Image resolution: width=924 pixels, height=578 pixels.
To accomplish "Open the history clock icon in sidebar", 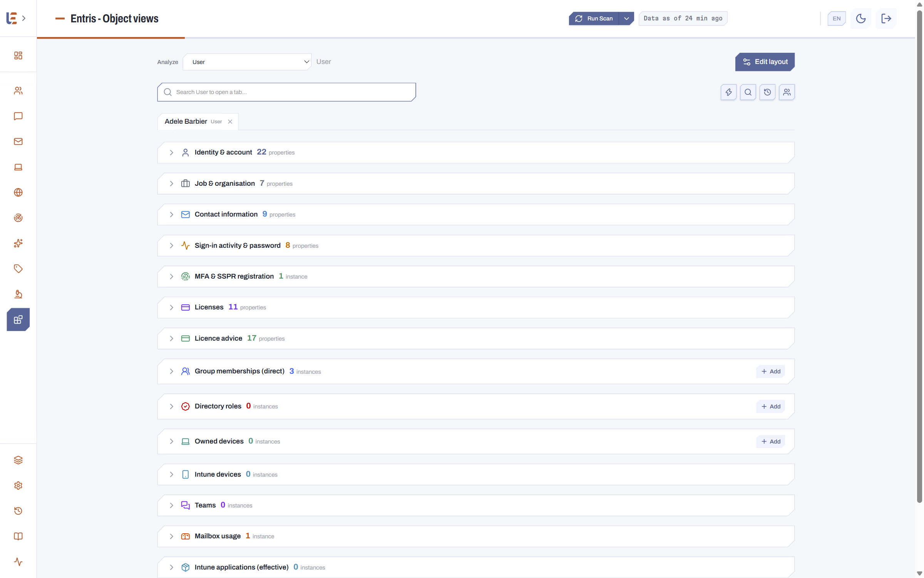I will [18, 511].
